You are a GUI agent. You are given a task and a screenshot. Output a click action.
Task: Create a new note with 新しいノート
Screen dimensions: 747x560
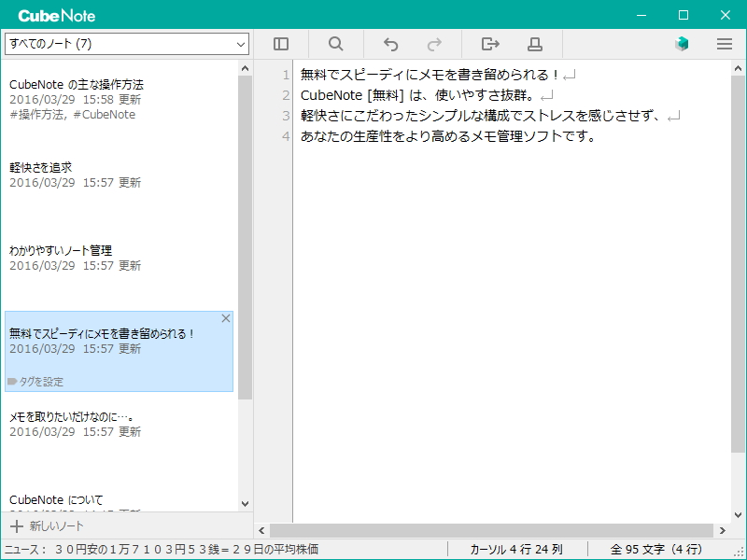click(48, 525)
